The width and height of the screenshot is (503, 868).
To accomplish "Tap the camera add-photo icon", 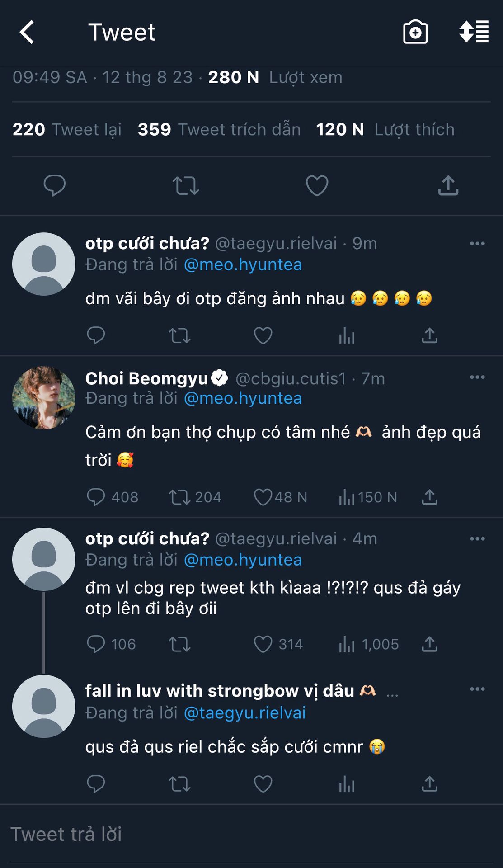I will tap(415, 32).
